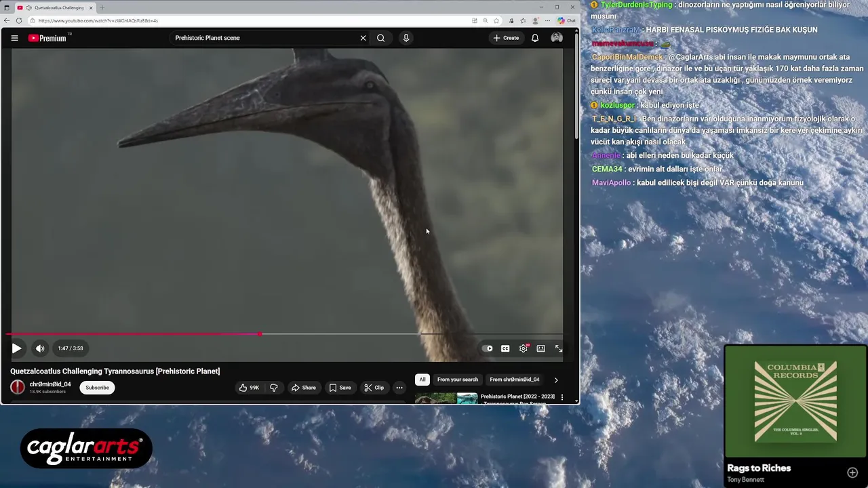Image resolution: width=868 pixels, height=488 pixels.
Task: Add page to favorites star icon
Action: click(496, 20)
